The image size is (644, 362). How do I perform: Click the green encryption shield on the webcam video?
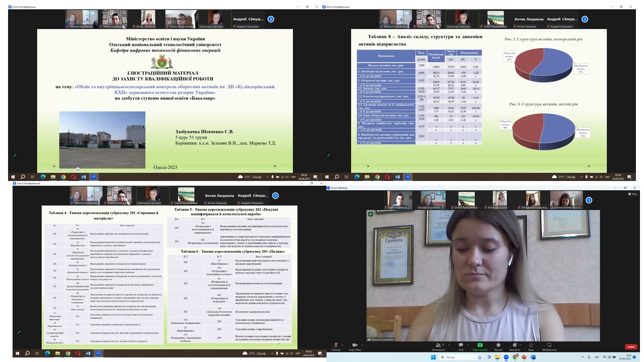[370, 213]
